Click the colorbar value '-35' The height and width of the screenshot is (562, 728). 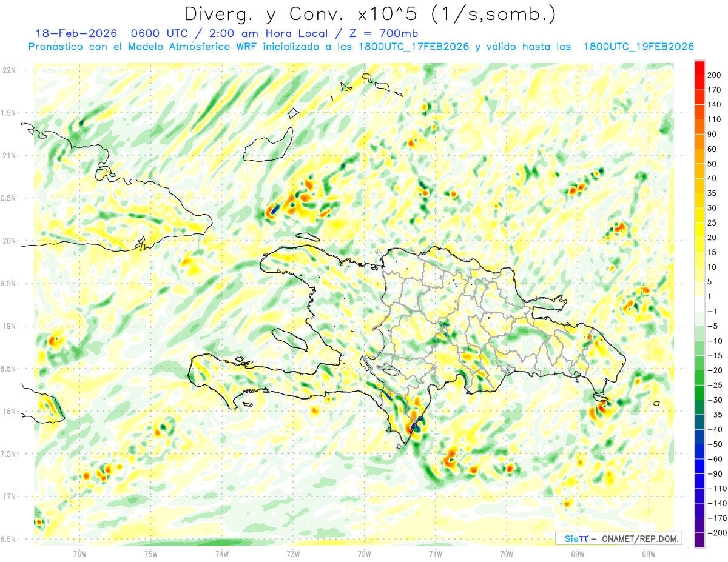point(715,415)
